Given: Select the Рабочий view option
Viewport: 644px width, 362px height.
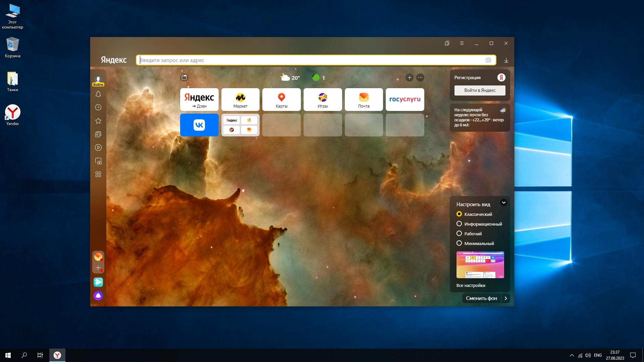Looking at the screenshot, I should pos(459,234).
